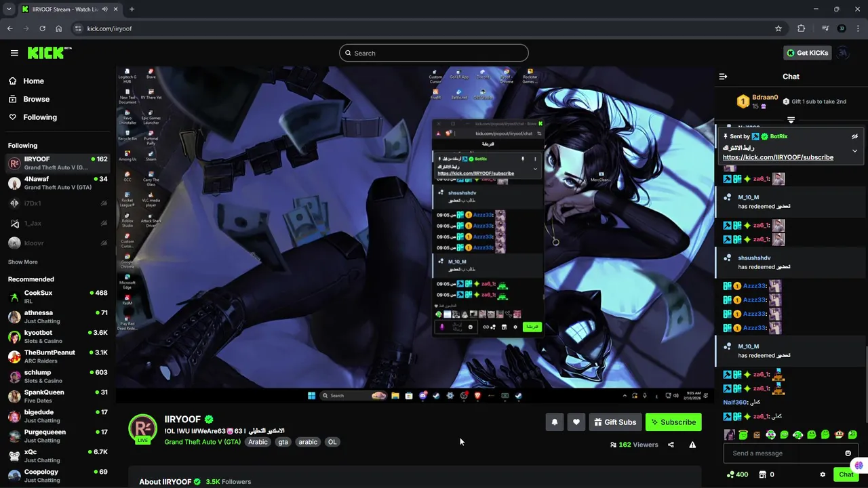
Task: Select 4Nawaf in Following list
Action: 58,183
